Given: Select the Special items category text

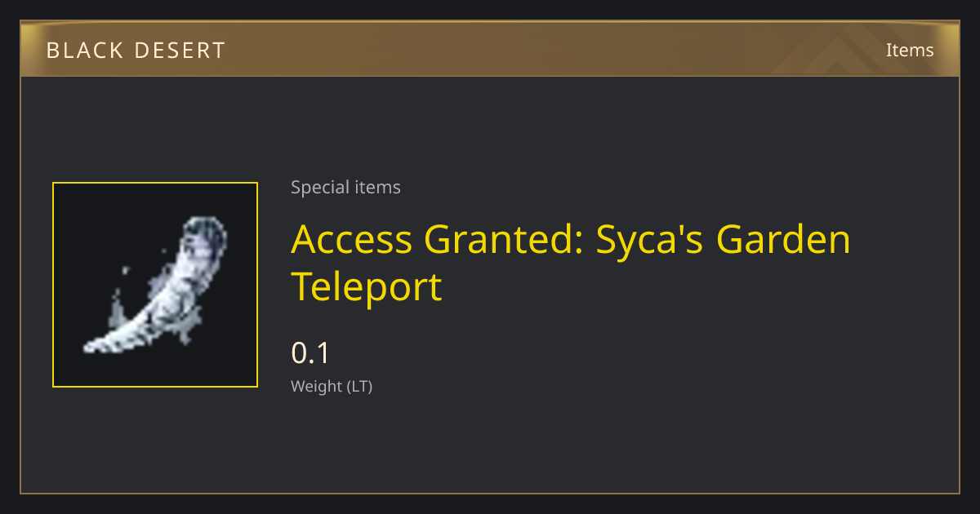Looking at the screenshot, I should tap(345, 188).
